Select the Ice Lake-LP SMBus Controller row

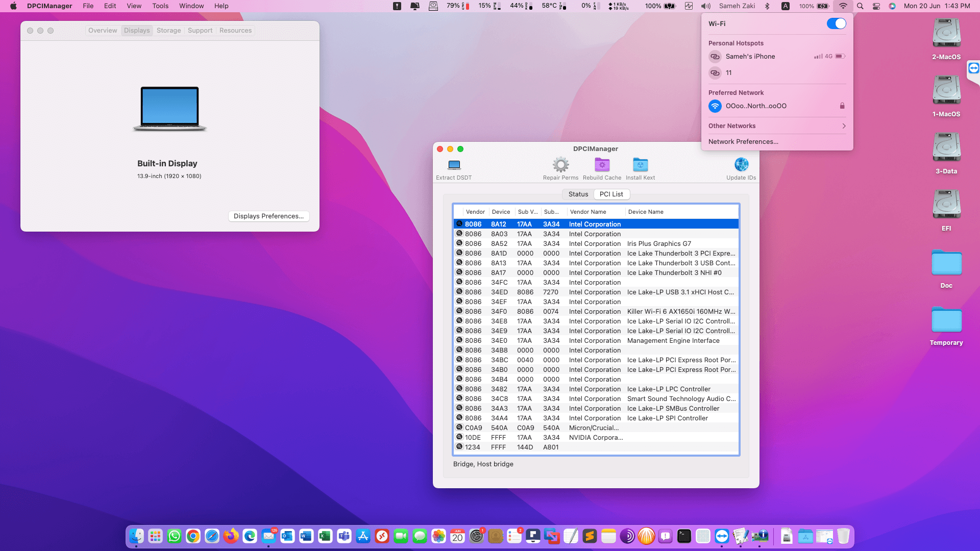pyautogui.click(x=596, y=408)
